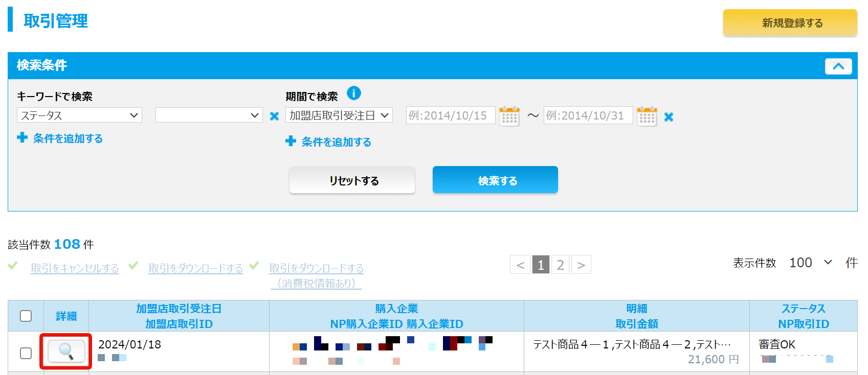The width and height of the screenshot is (868, 375).
Task: Go to page 2 in pagination
Action: coord(560,265)
